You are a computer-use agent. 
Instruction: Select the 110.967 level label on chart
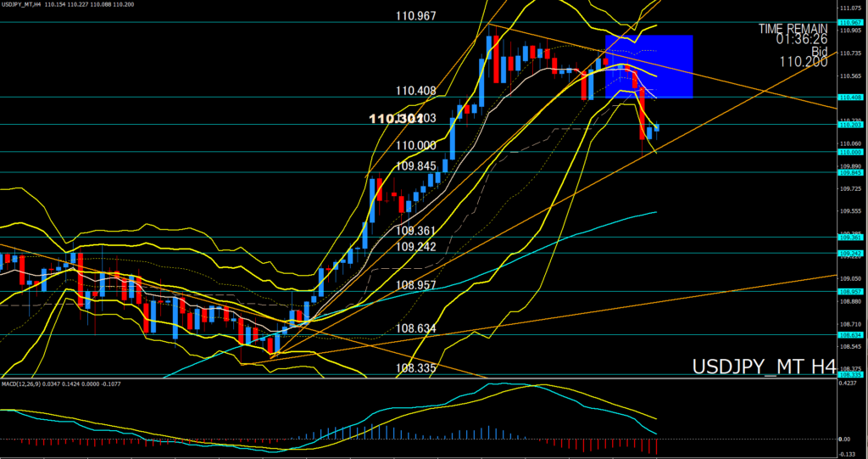coord(415,16)
